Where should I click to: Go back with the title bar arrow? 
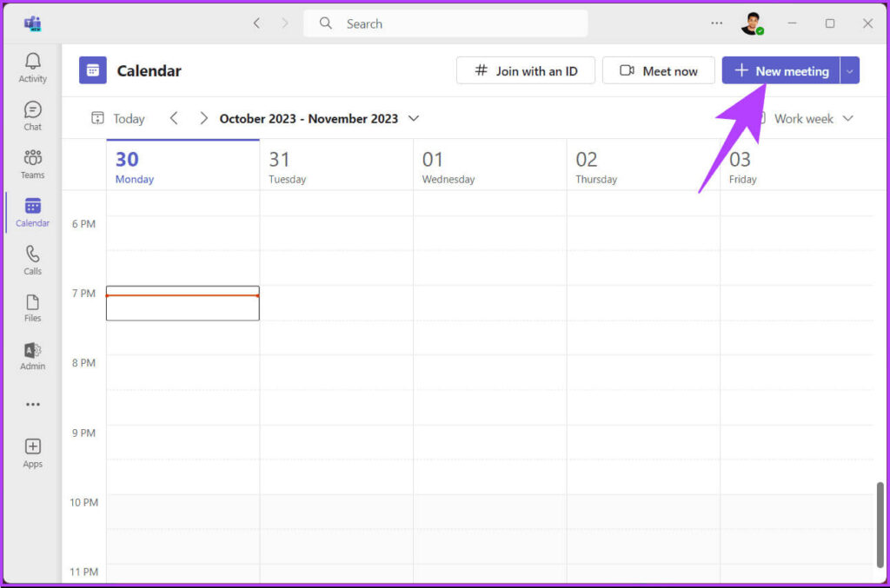256,23
